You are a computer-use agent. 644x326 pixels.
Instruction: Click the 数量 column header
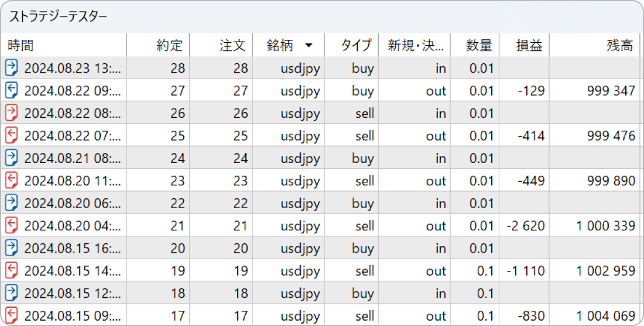[x=479, y=46]
